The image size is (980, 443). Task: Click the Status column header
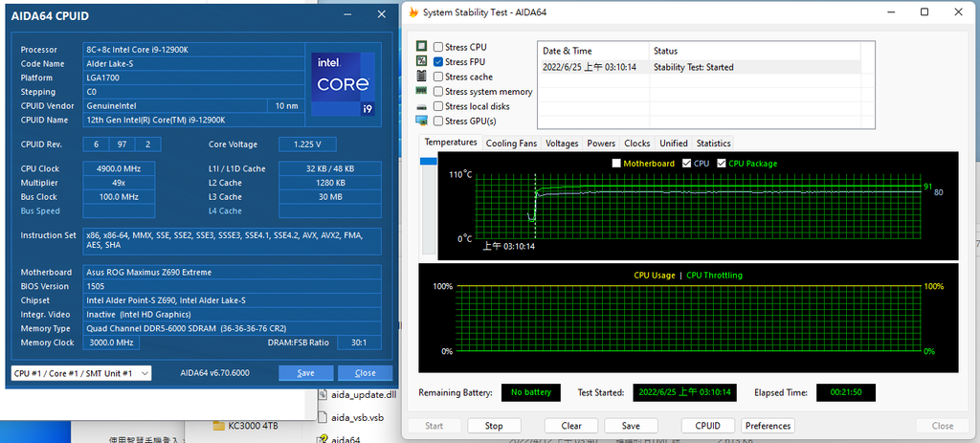click(x=754, y=51)
